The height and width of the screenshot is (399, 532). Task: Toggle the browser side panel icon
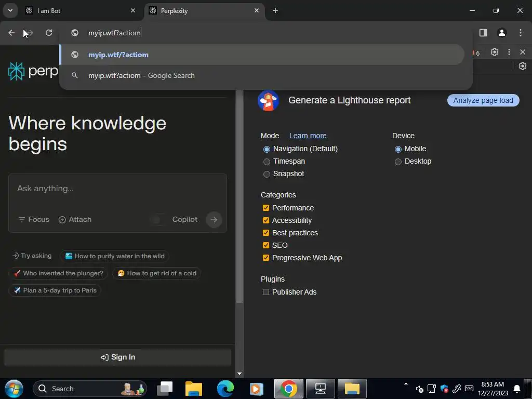point(483,33)
